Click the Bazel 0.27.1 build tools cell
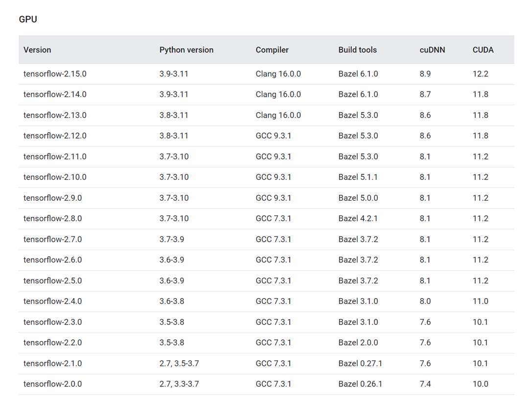 360,364
